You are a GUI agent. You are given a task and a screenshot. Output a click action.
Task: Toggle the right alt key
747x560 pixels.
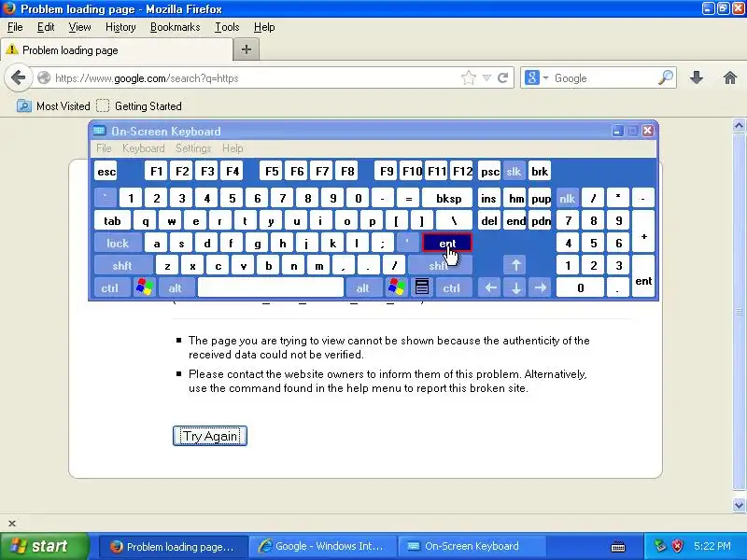[362, 287]
